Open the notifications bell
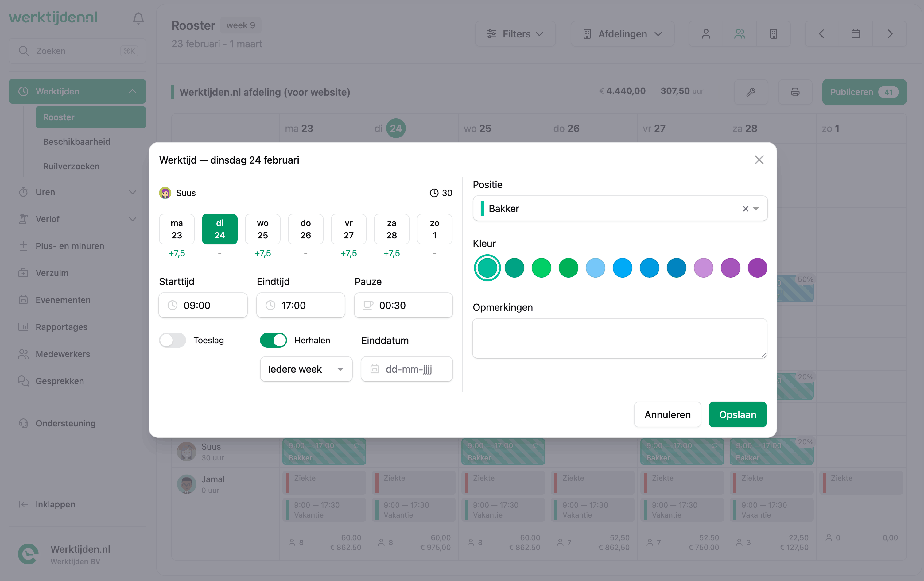 [x=138, y=18]
